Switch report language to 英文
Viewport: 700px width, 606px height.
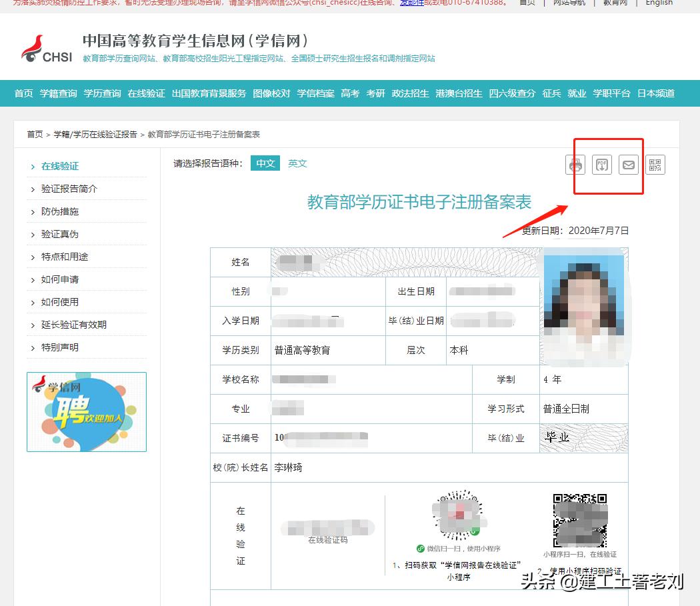tap(297, 163)
